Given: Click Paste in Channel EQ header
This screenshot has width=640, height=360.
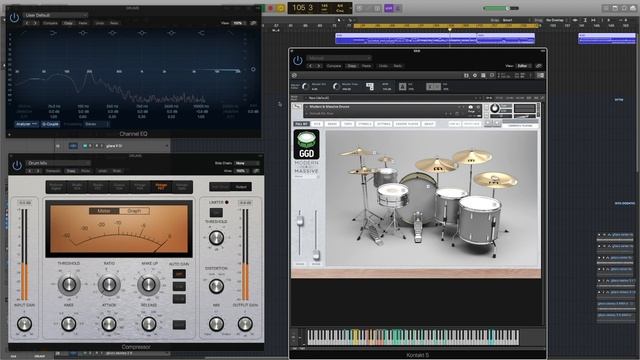Looking at the screenshot, I should [x=83, y=23].
